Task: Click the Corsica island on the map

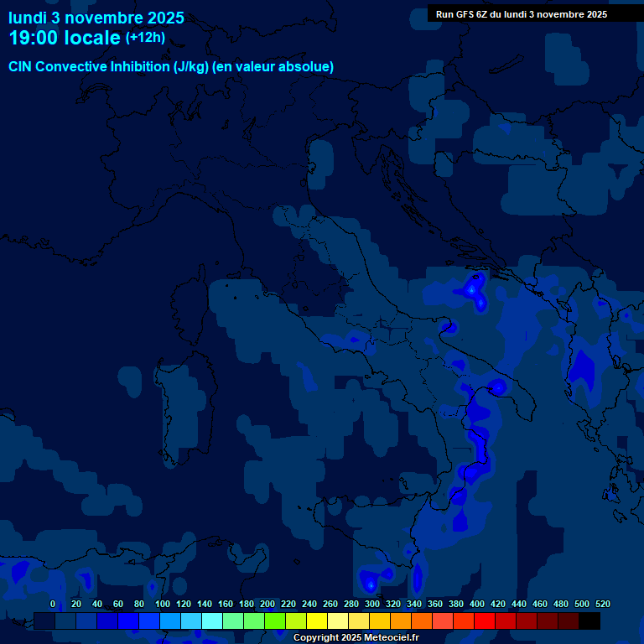Action: (x=190, y=306)
